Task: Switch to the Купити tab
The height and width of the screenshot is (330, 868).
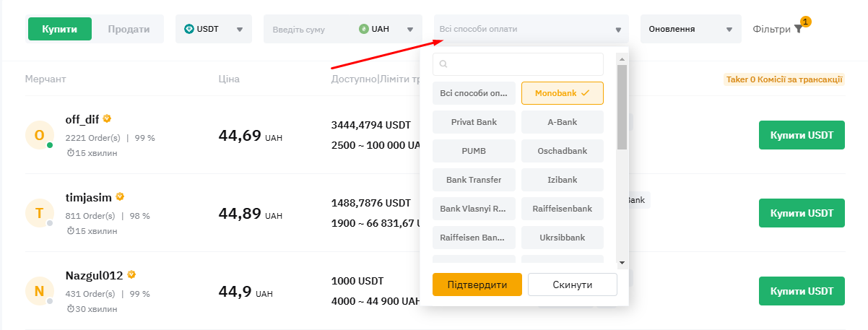Action: 60,29
